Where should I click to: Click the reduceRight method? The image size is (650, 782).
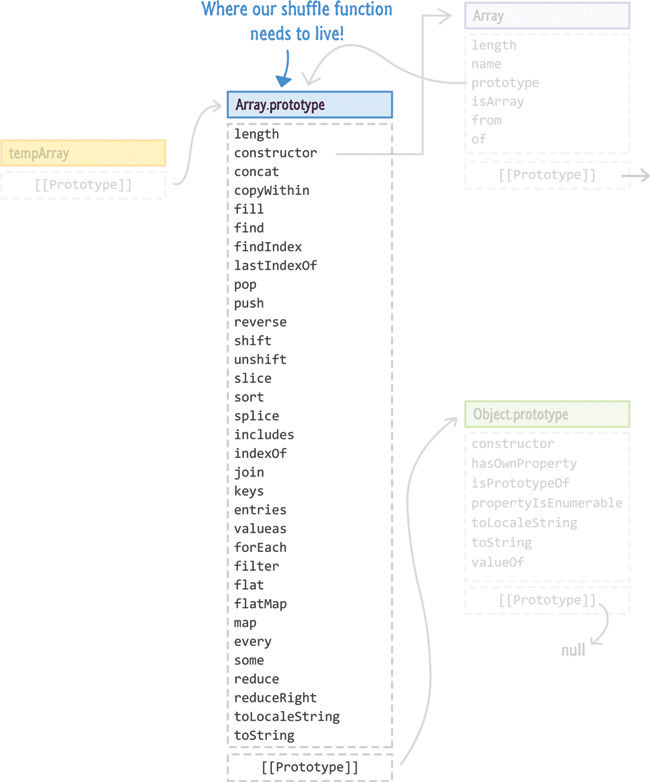coord(275,698)
